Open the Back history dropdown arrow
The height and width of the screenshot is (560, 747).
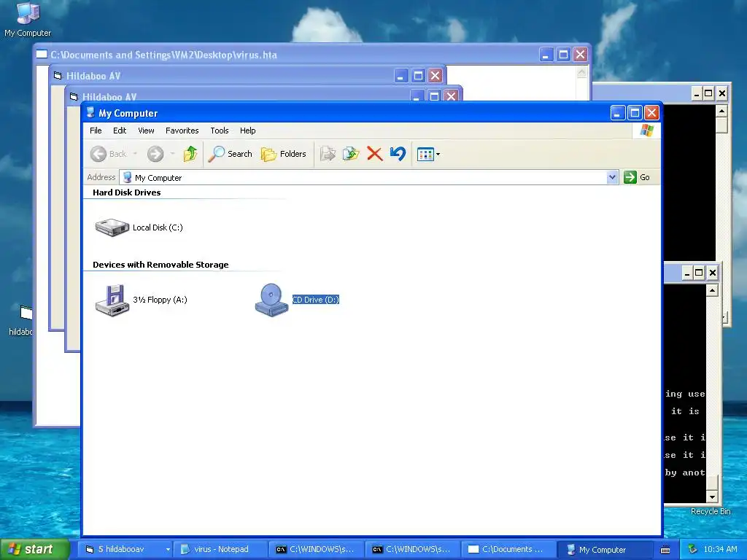coord(135,154)
